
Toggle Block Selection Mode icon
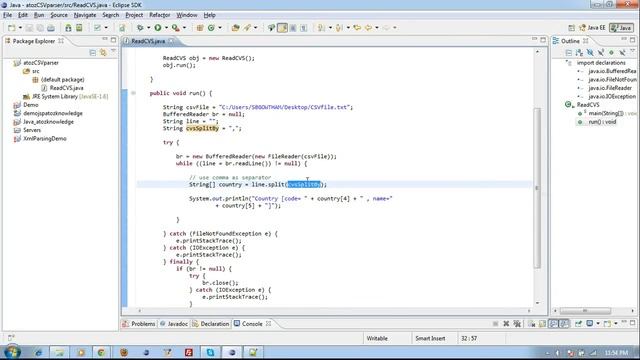pos(293,28)
